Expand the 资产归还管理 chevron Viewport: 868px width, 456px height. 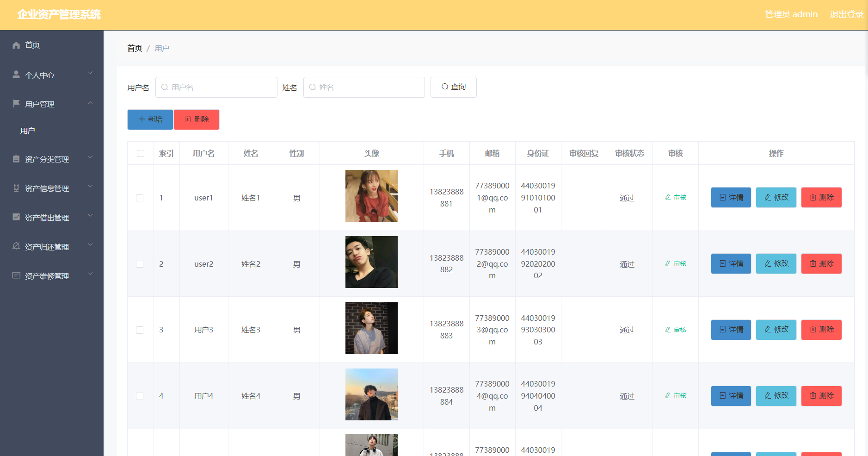pyautogui.click(x=90, y=244)
